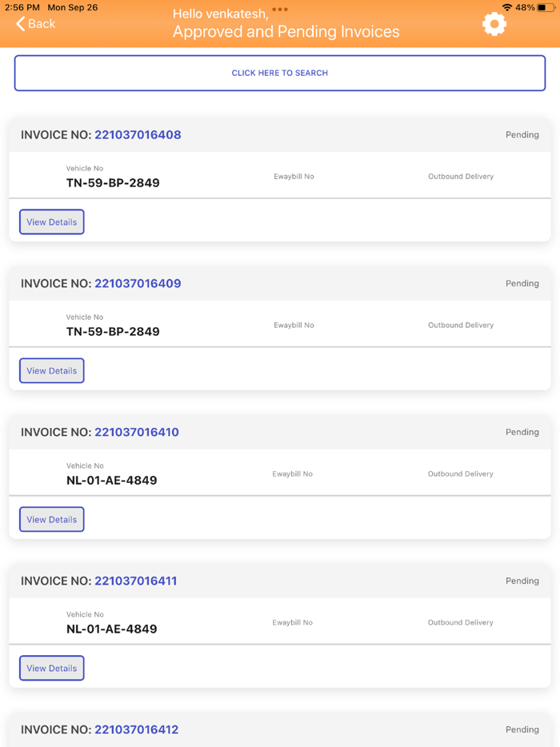Click the search invoices field
Image resolution: width=560 pixels, height=747 pixels.
(x=280, y=73)
